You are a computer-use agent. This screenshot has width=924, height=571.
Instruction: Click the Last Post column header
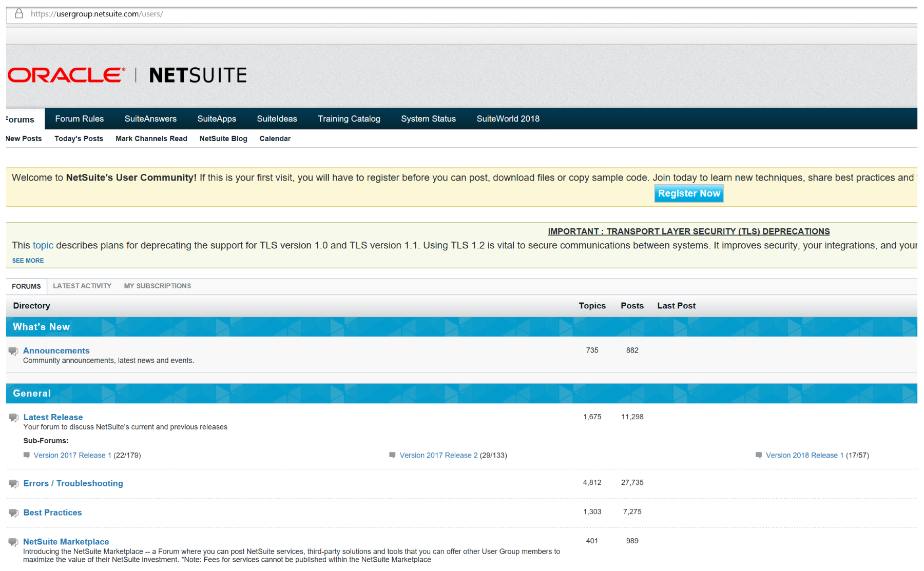(x=677, y=306)
